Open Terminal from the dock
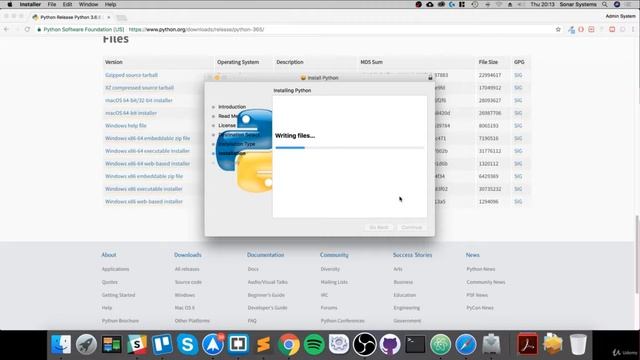This screenshot has width=640, height=360. tap(415, 344)
